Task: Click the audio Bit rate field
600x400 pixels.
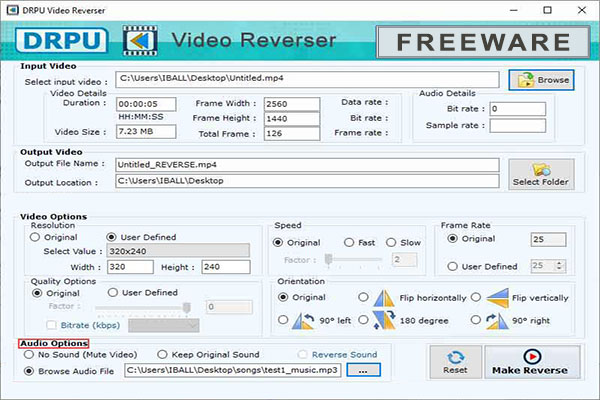Action: [518, 109]
